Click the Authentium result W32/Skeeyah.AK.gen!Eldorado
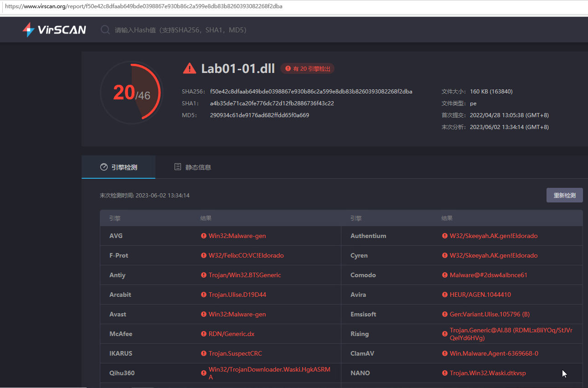This screenshot has width=588, height=388. [494, 236]
